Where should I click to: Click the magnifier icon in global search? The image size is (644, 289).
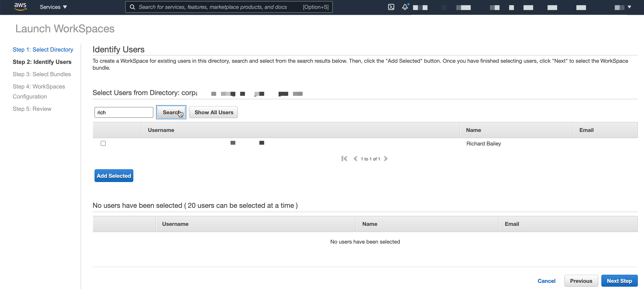click(x=133, y=7)
